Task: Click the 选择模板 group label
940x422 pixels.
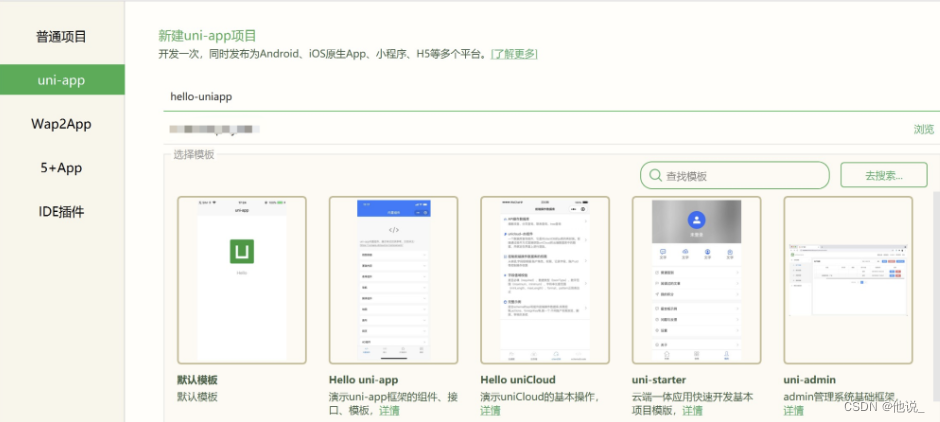Action: pyautogui.click(x=194, y=155)
